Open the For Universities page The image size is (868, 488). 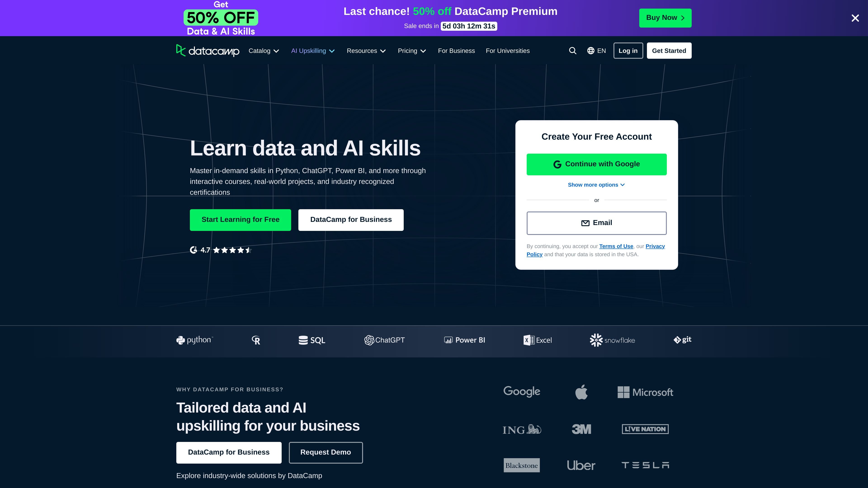pyautogui.click(x=507, y=51)
